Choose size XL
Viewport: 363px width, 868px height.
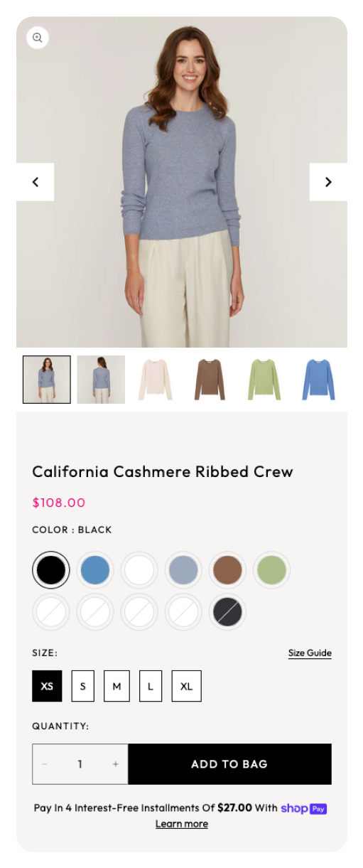click(187, 686)
